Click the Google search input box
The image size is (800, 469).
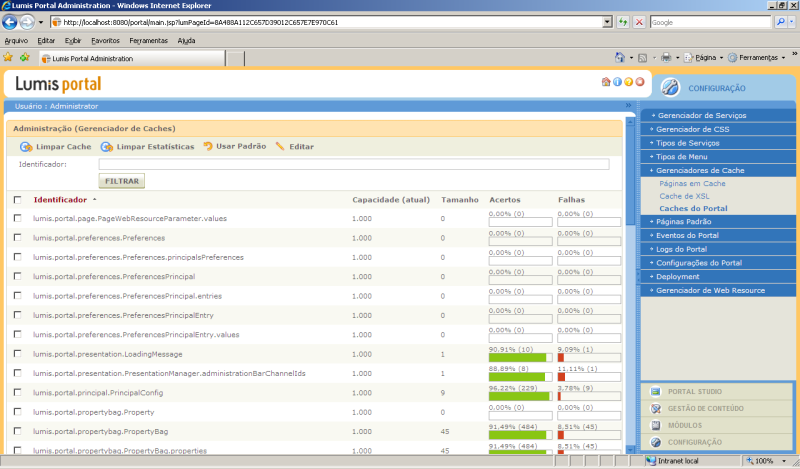pyautogui.click(x=710, y=22)
